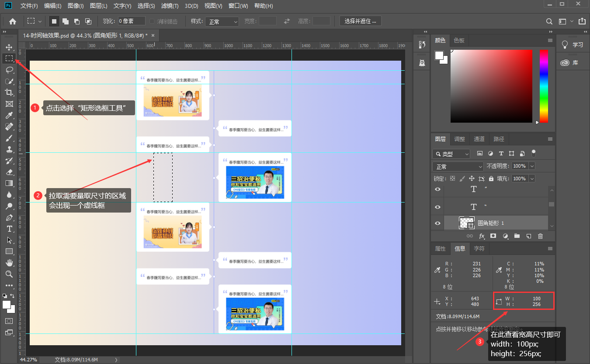590x364 pixels.
Task: Select the Dodge tool
Action: (x=9, y=206)
